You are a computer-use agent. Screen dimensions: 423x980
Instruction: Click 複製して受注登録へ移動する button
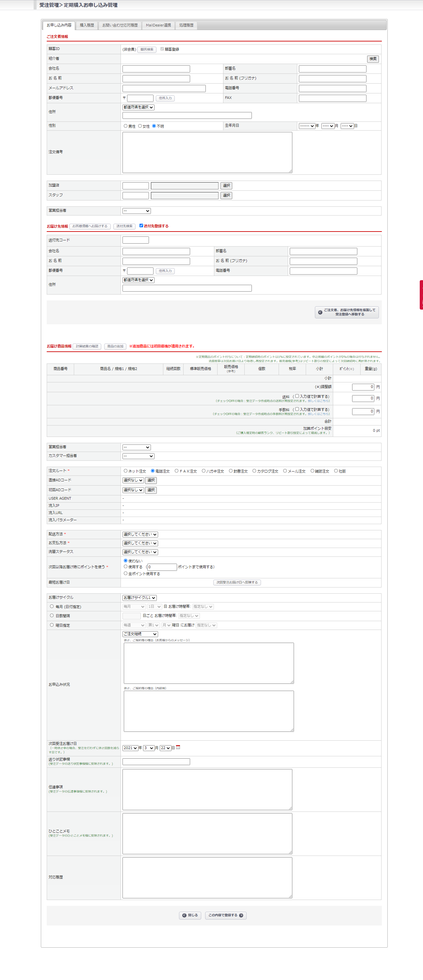(347, 312)
